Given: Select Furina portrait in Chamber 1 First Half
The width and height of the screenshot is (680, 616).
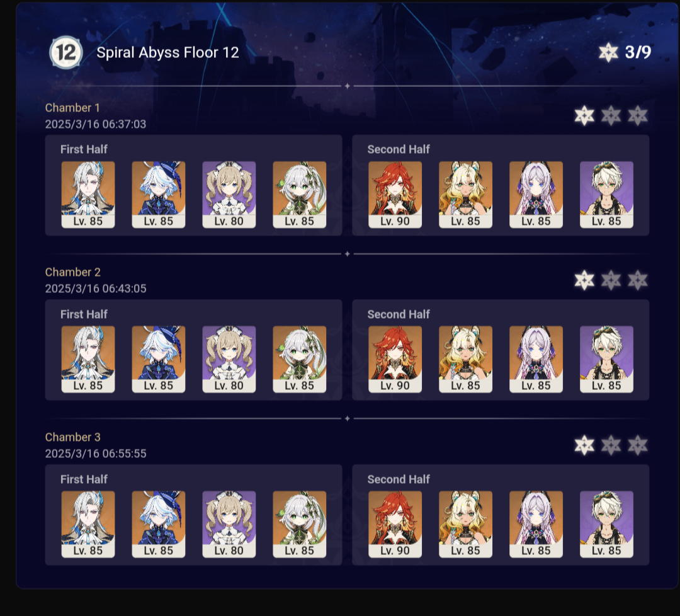Looking at the screenshot, I should 158,195.
